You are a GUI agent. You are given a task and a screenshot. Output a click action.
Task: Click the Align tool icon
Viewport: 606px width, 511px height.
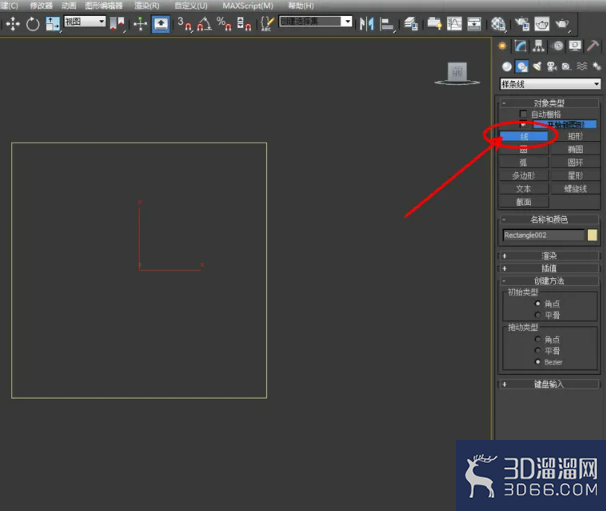[386, 24]
